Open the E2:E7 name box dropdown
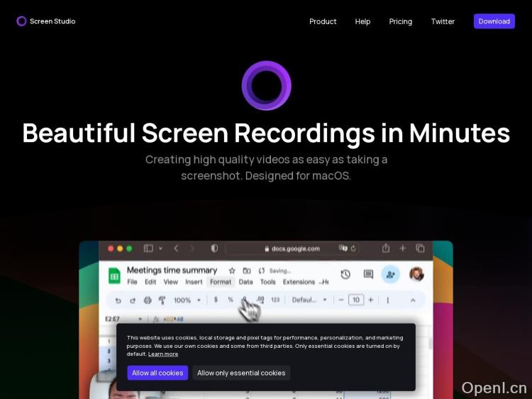 (x=140, y=319)
